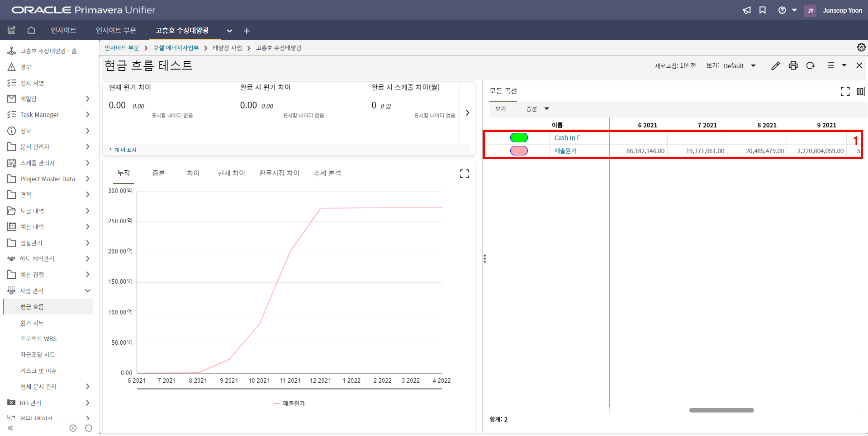This screenshot has width=868, height=436.
Task: Collapse the 사업 관리 tree section
Action: [88, 291]
